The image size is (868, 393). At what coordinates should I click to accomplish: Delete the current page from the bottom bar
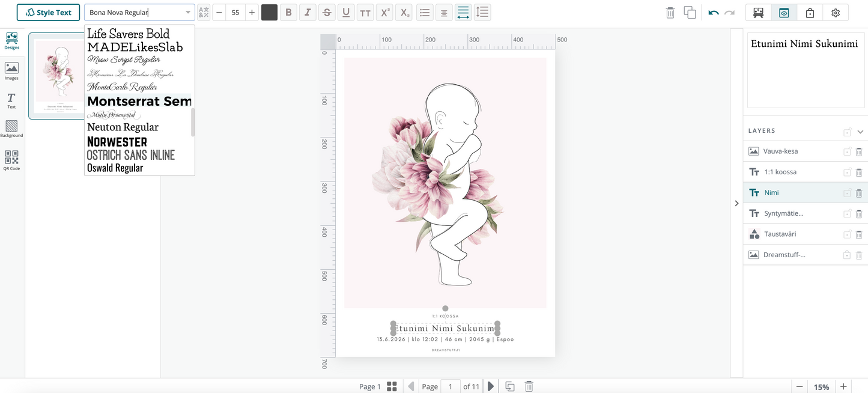coord(529,386)
